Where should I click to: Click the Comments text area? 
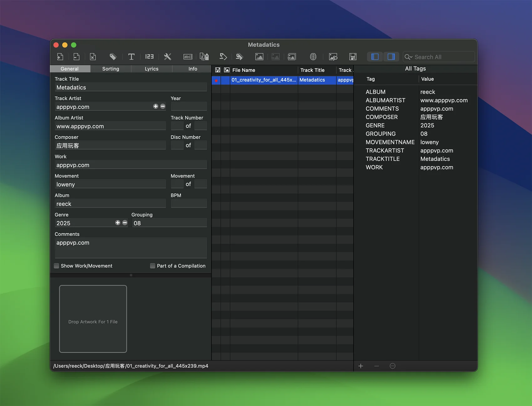tap(131, 248)
